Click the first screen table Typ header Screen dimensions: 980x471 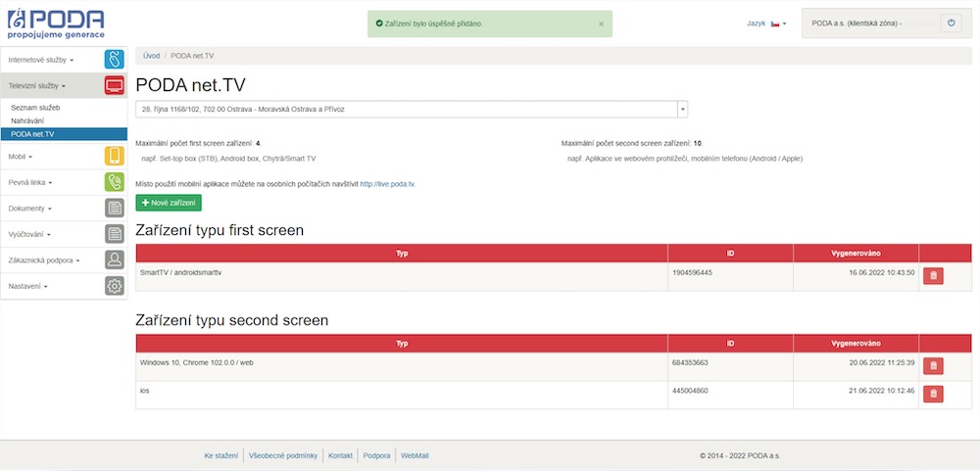(x=401, y=253)
